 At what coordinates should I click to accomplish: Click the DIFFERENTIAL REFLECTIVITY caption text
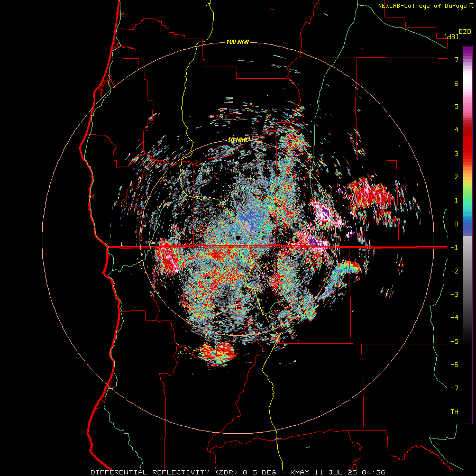(150, 472)
